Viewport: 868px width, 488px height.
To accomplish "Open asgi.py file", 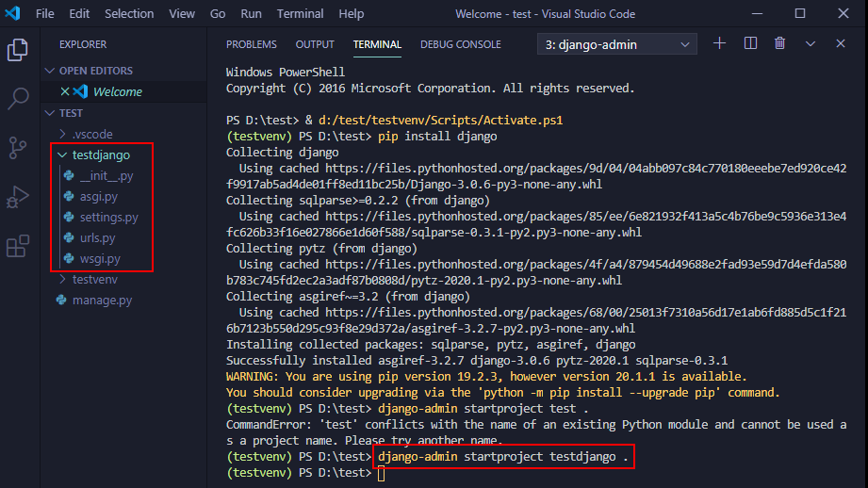I will 99,196.
